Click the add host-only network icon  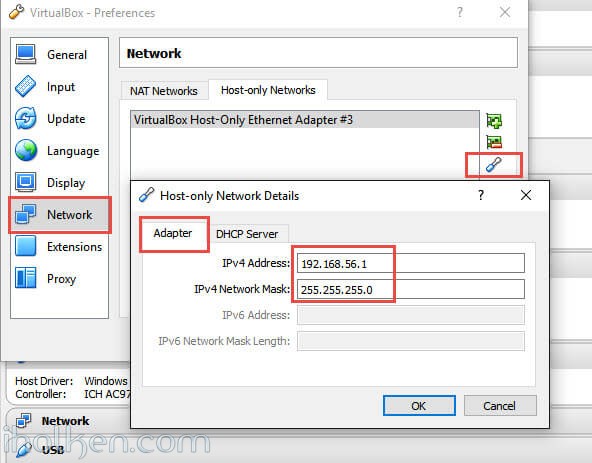click(x=494, y=121)
